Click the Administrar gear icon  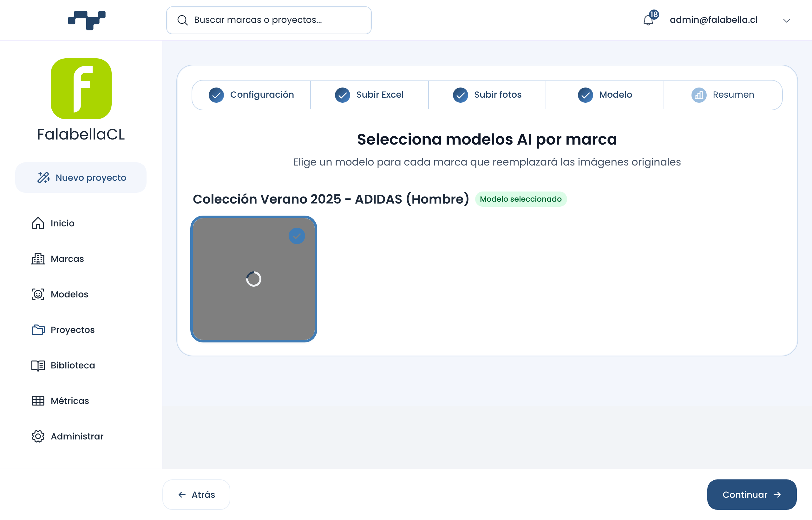point(38,436)
